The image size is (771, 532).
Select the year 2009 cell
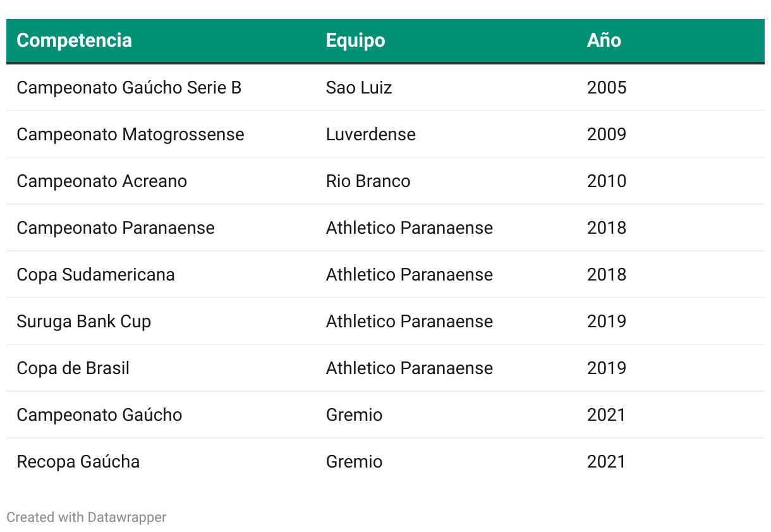point(607,134)
